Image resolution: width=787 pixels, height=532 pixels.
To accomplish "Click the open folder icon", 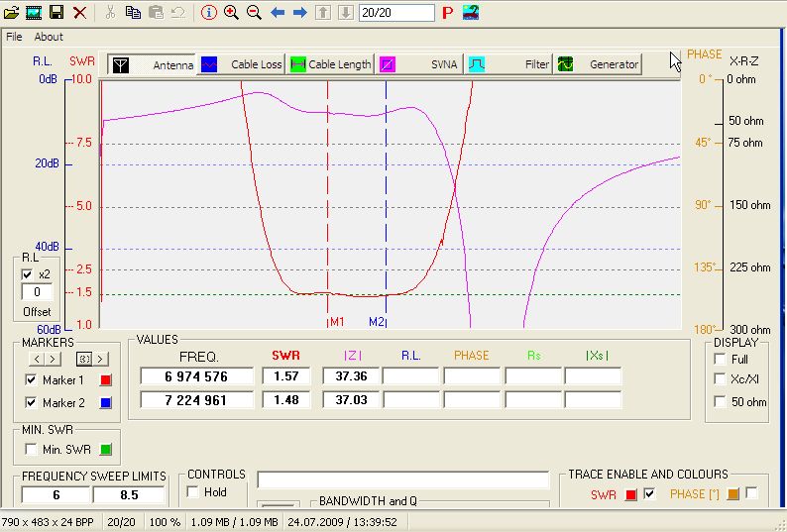I will [11, 13].
